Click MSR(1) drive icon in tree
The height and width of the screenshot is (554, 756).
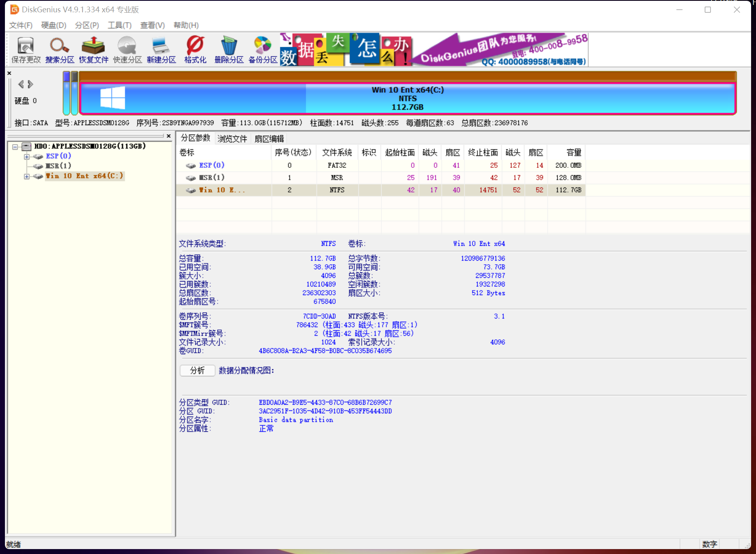pos(38,166)
